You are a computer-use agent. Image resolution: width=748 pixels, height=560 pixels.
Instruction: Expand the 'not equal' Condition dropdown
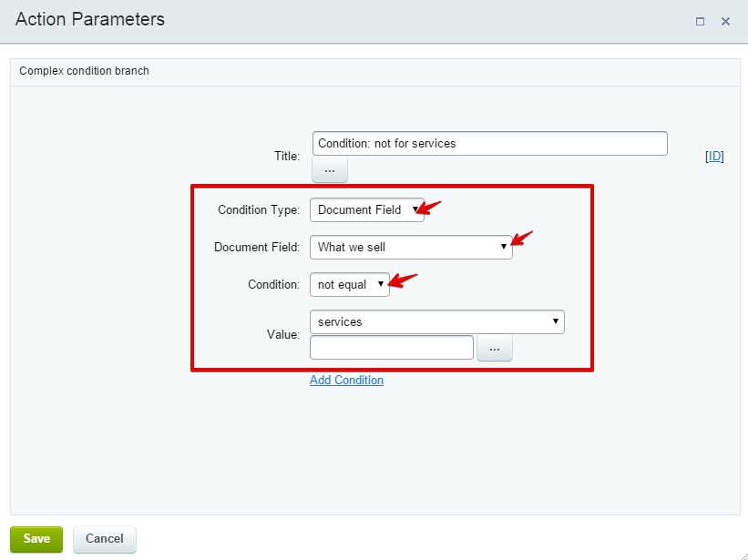350,284
